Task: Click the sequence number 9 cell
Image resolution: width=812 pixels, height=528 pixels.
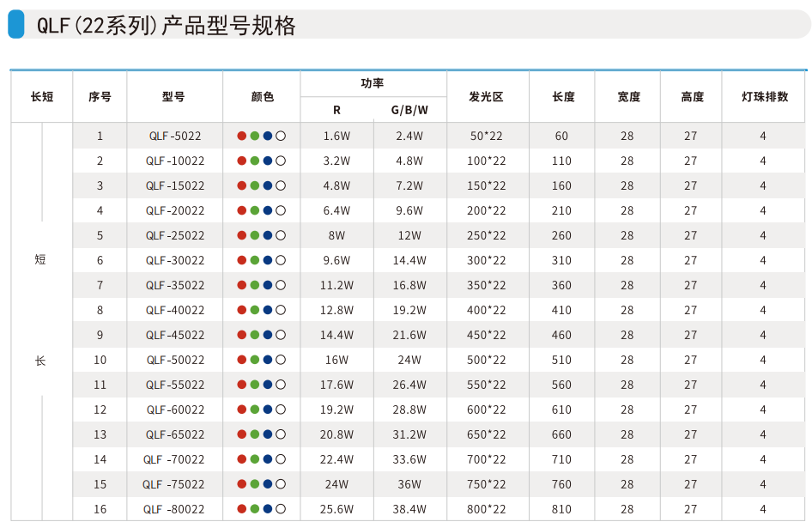Action: pos(100,335)
